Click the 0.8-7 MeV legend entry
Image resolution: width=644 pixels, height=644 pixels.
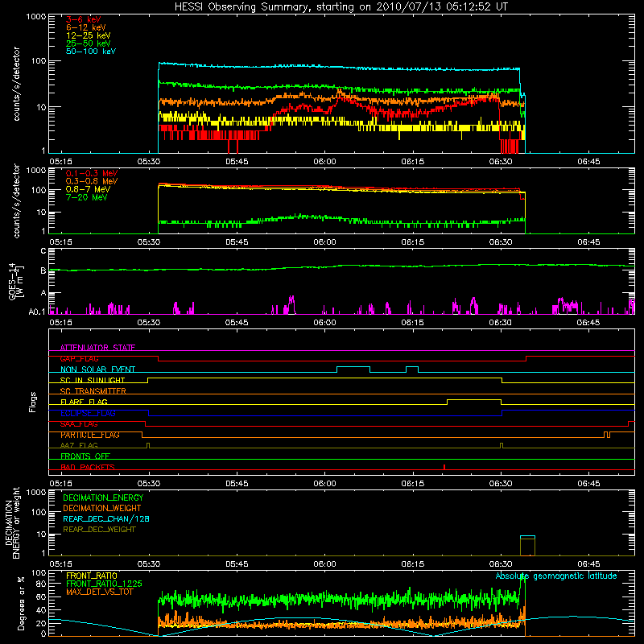coord(88,189)
